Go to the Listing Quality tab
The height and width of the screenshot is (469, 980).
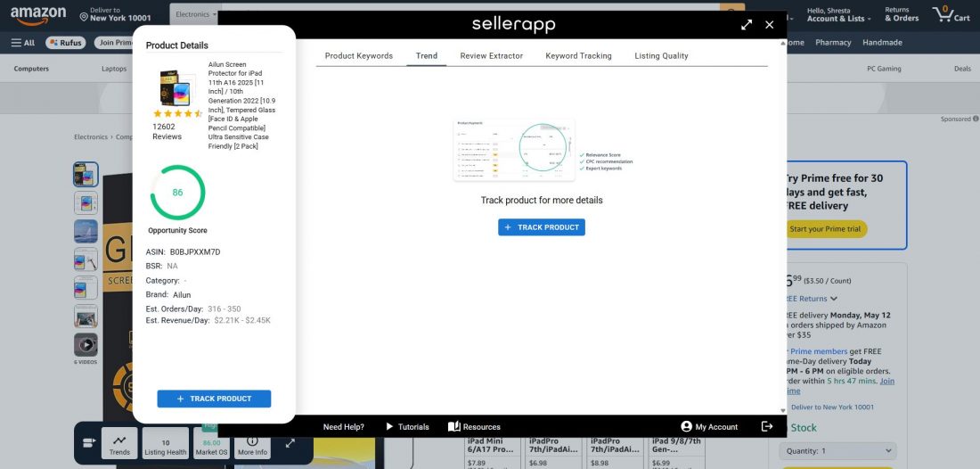click(x=661, y=55)
